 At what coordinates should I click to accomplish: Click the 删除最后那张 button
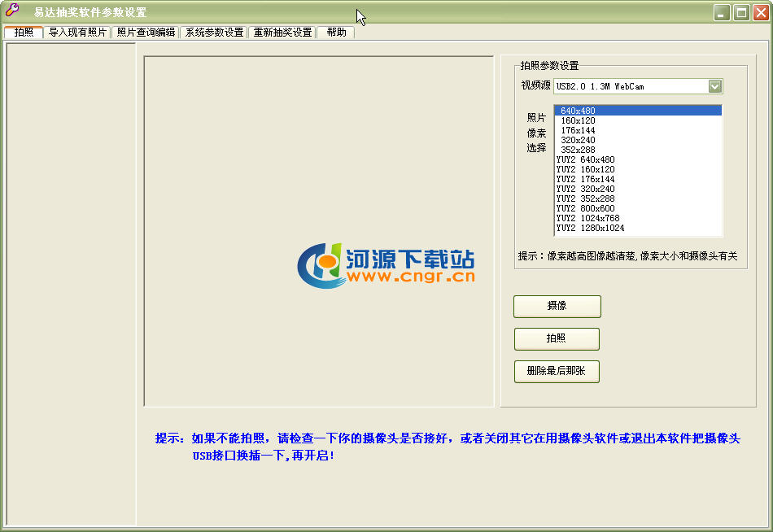click(557, 371)
